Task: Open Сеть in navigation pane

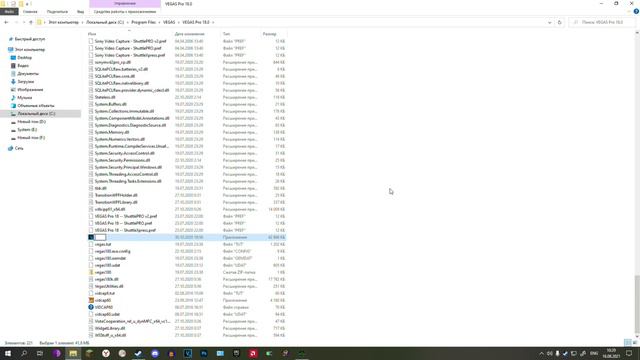Action: [19, 148]
